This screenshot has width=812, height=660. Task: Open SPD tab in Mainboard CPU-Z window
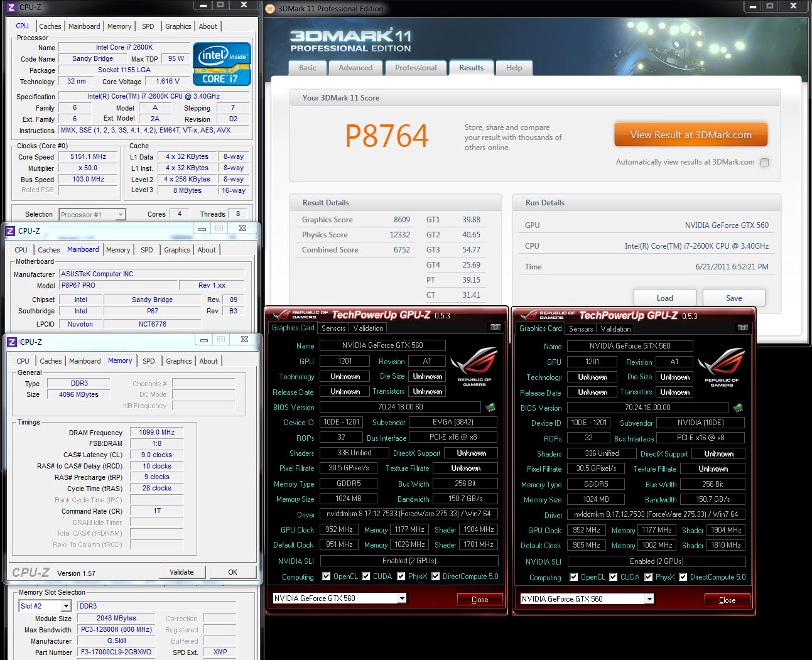[x=147, y=250]
